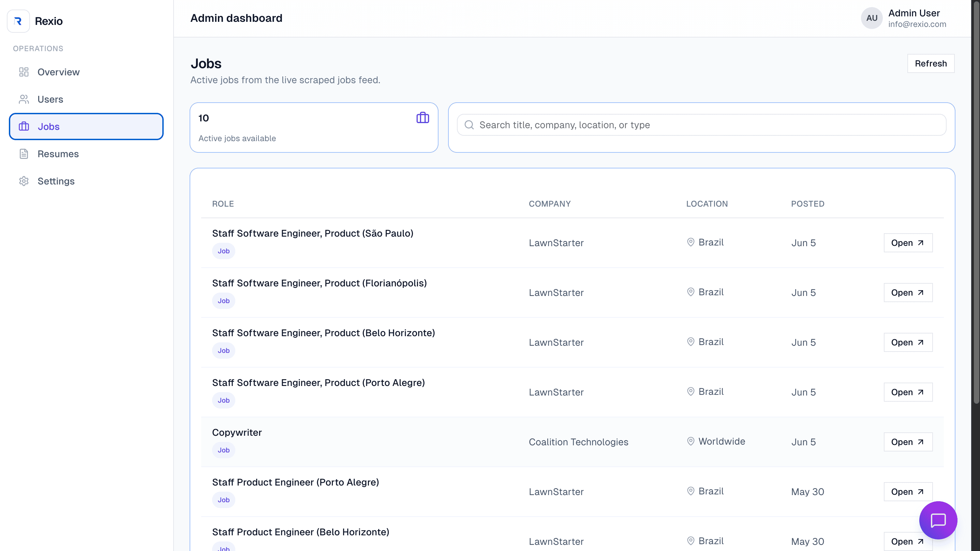The image size is (980, 551).
Task: Click the Refresh button
Action: (931, 63)
